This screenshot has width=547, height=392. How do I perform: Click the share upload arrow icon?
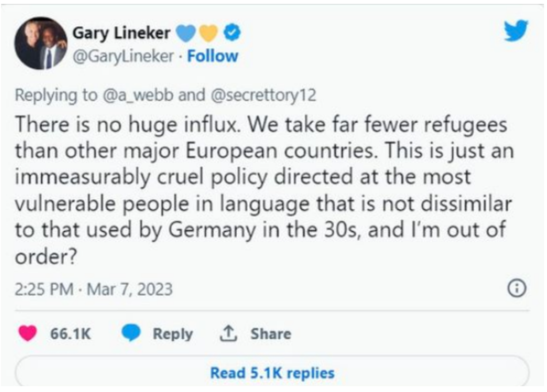click(229, 334)
